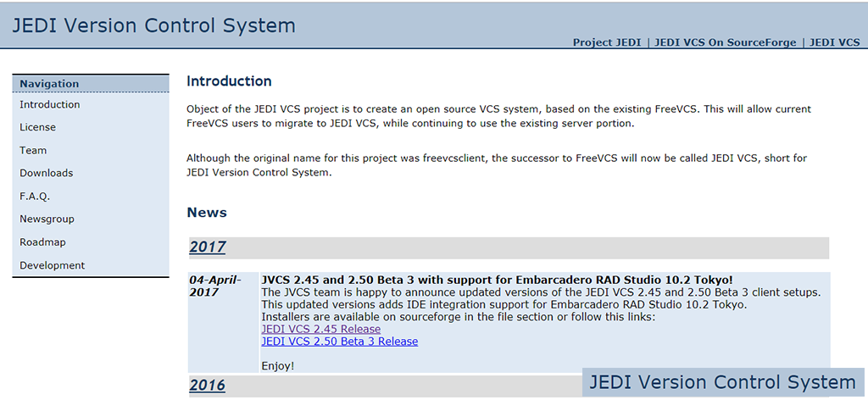Follow the JEDI VCS 2.50 Beta 3 Release link
This screenshot has width=868, height=400.
(340, 342)
